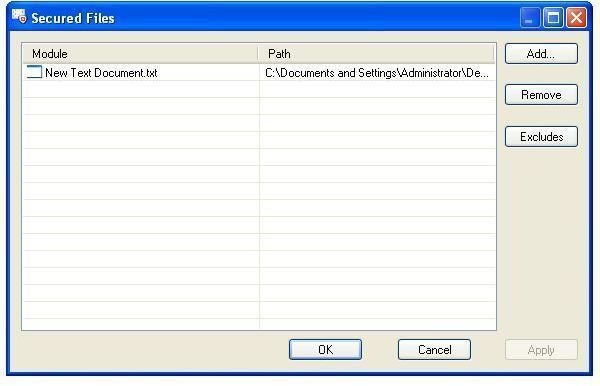The image size is (600, 386).
Task: Sort by the Module column header
Action: [140, 54]
